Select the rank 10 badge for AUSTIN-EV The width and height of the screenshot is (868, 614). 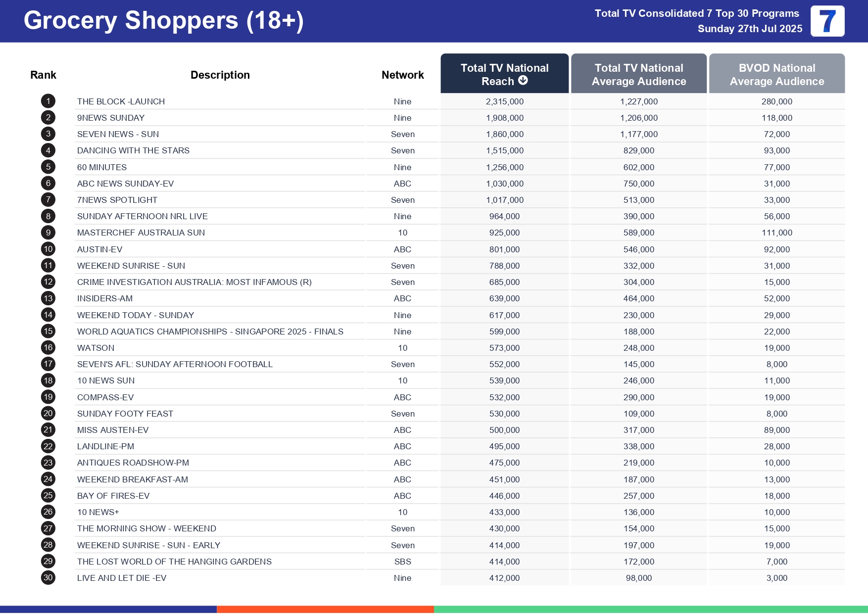[48, 249]
